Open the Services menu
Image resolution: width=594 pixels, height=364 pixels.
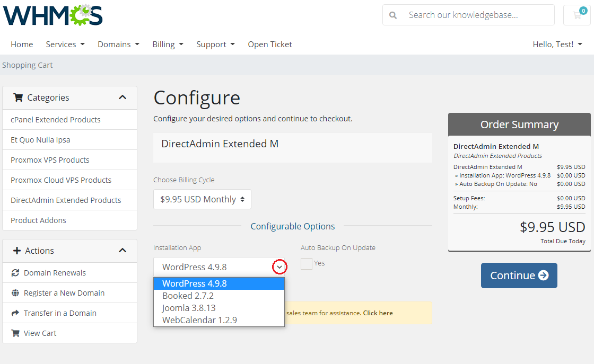click(x=65, y=45)
